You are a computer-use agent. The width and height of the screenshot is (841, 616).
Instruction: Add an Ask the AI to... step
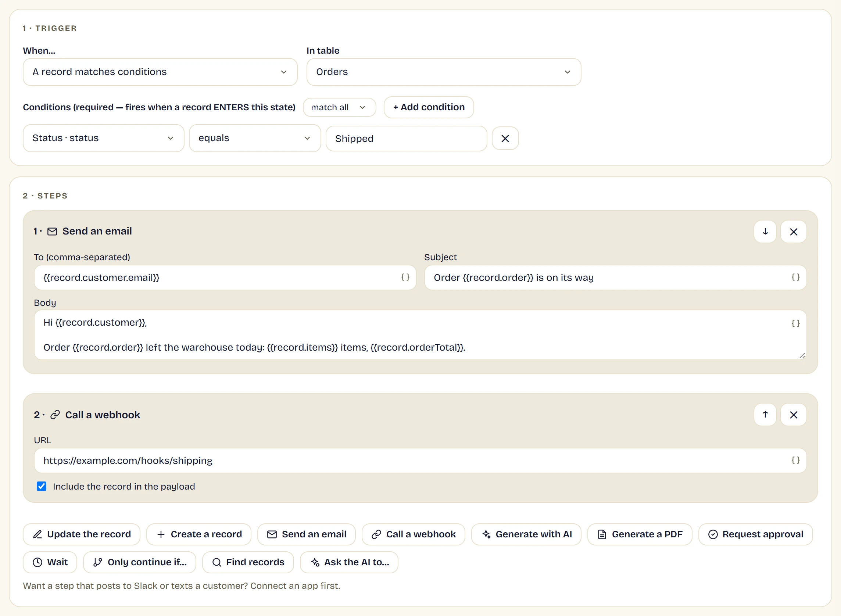tap(349, 562)
